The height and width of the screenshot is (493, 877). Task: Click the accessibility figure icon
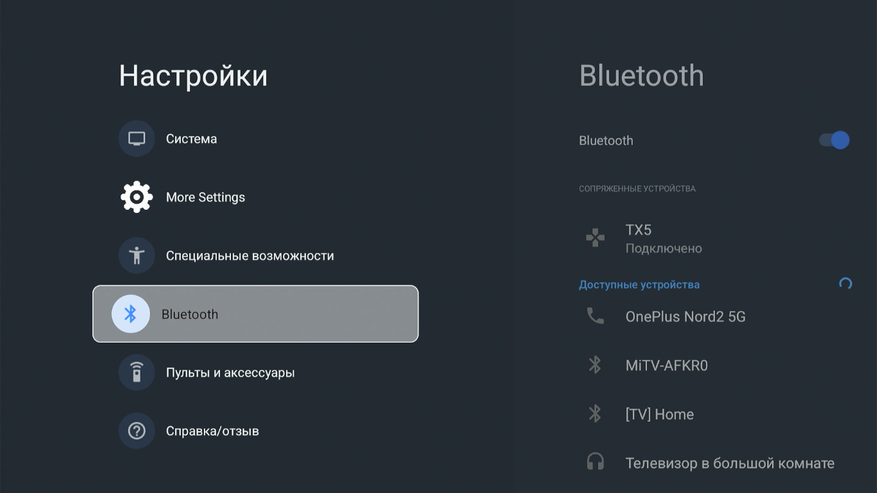(137, 256)
